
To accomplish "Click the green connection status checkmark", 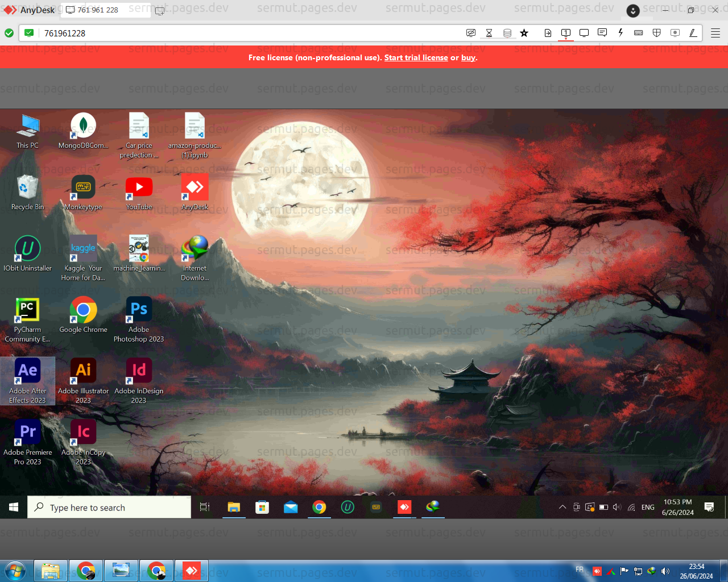I will (x=9, y=32).
